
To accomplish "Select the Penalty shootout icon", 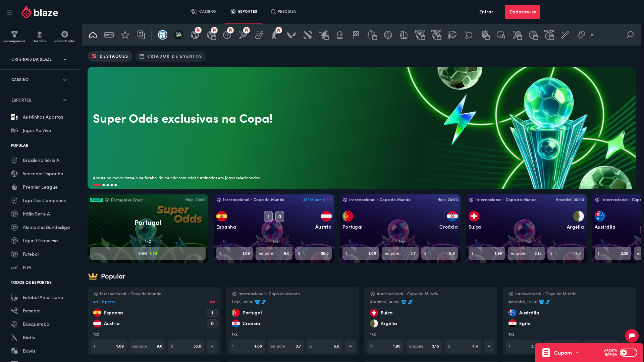I will click(x=436, y=35).
